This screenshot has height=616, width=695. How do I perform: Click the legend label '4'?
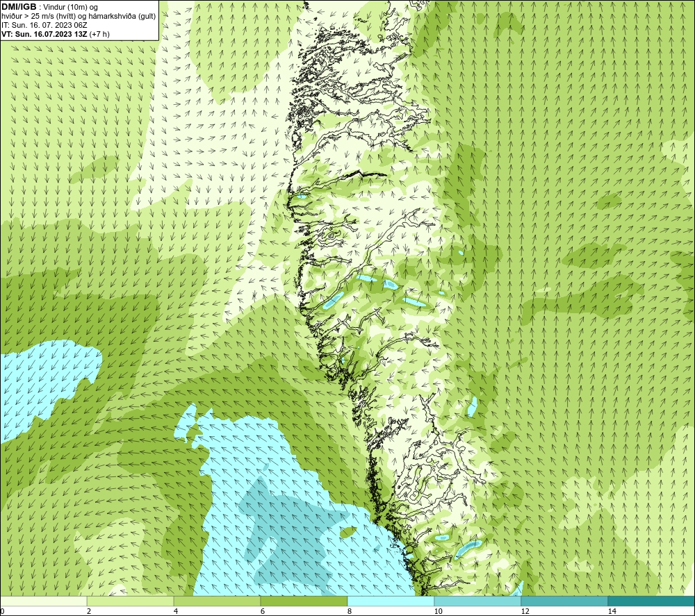pos(176,611)
